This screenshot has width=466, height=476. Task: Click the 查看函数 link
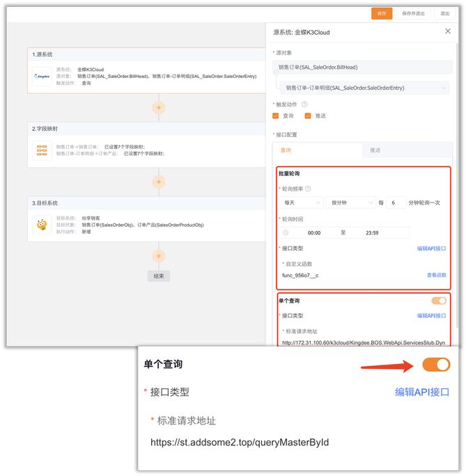tap(436, 275)
